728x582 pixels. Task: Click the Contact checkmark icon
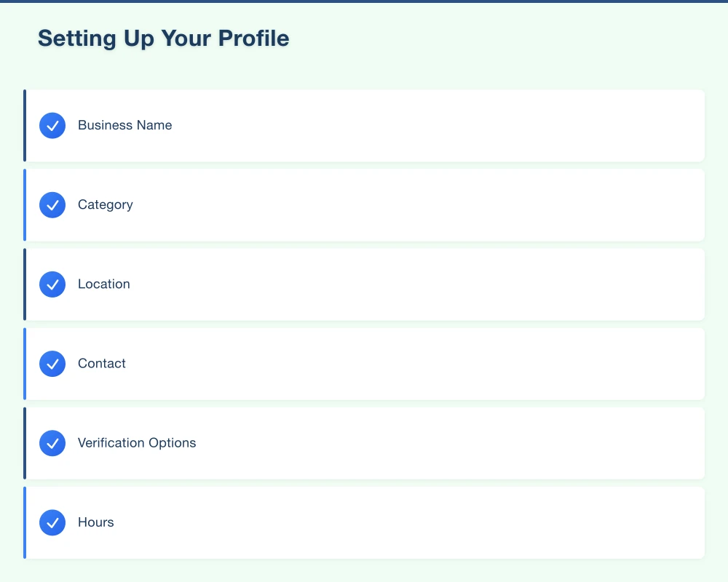pyautogui.click(x=52, y=364)
